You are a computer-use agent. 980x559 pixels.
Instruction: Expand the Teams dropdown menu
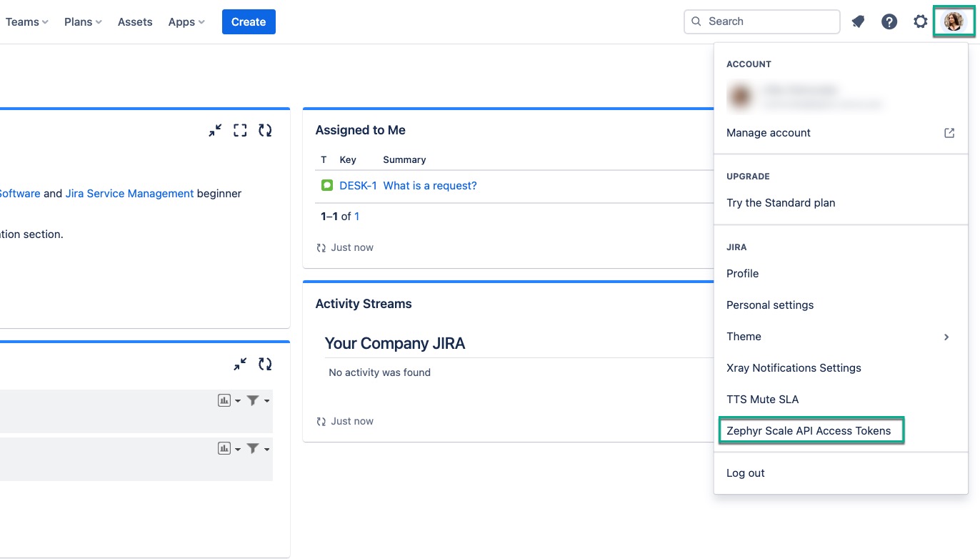(x=26, y=22)
